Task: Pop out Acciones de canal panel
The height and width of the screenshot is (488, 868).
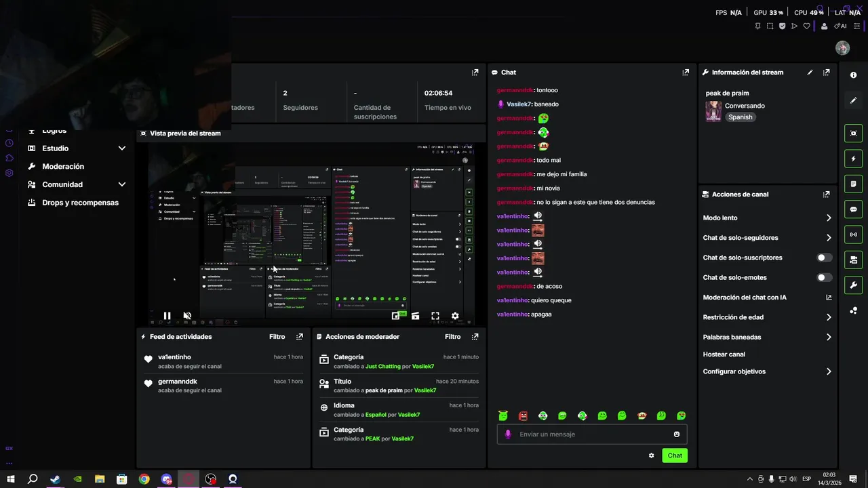Action: point(826,195)
